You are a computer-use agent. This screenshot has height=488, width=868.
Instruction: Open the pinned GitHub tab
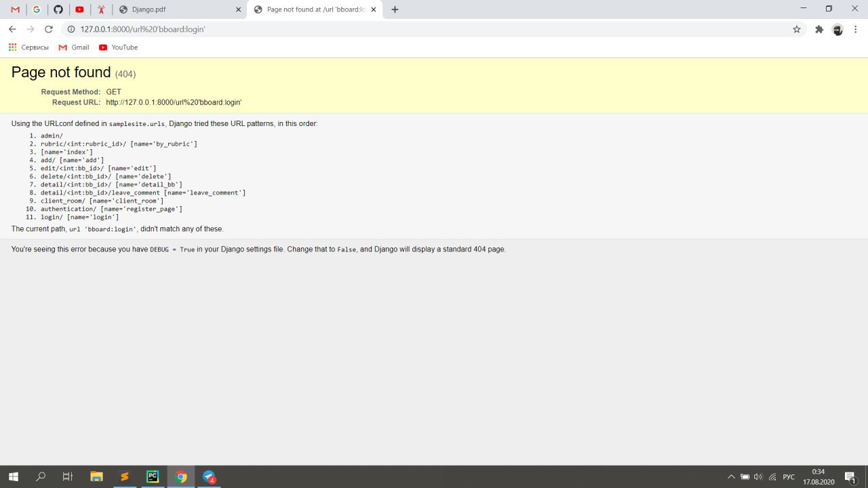coord(58,9)
